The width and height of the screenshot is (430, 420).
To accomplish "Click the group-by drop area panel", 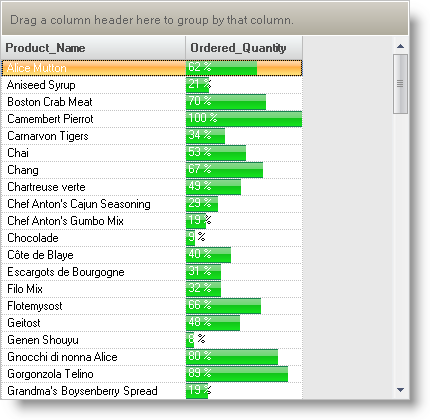I will [x=205, y=19].
